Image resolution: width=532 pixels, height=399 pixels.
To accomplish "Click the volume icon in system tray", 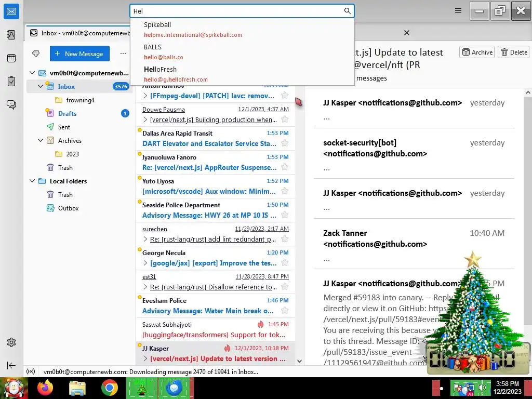I will click(x=482, y=387).
